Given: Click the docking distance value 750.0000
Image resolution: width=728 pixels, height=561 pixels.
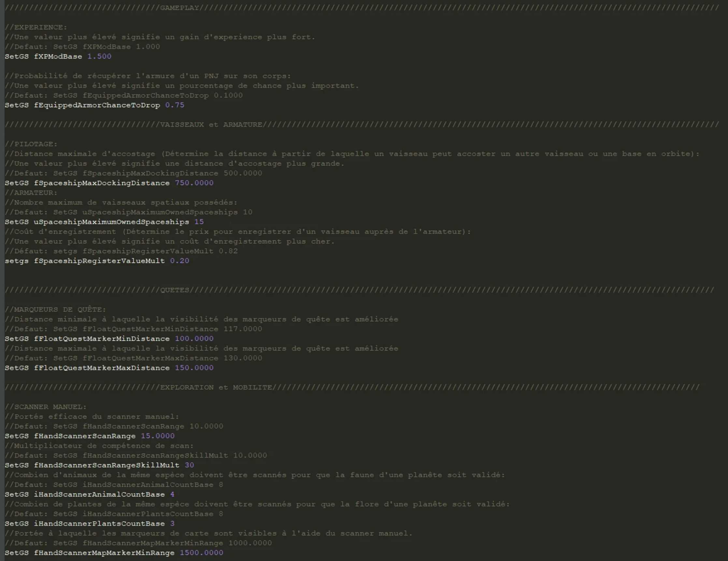Looking at the screenshot, I should pyautogui.click(x=194, y=183).
